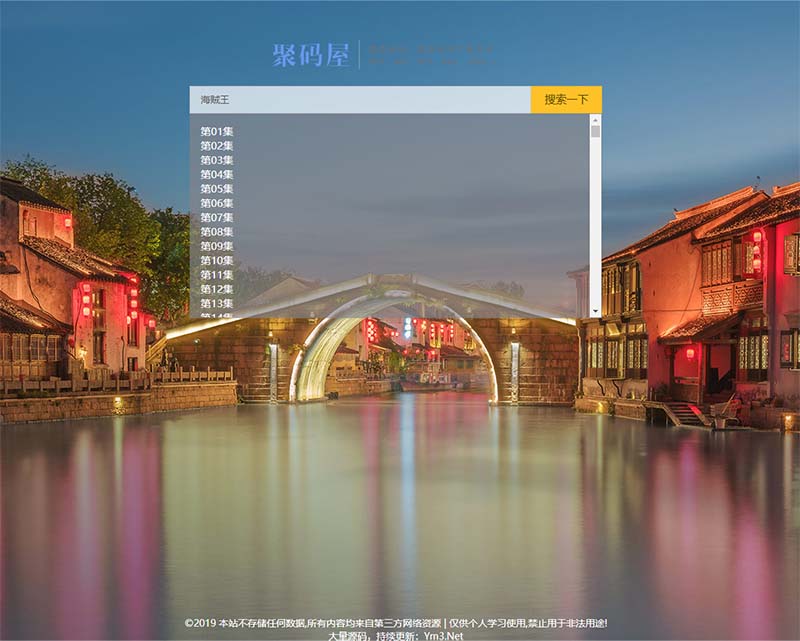The image size is (800, 641).
Task: Play episode 第04集
Action: coord(216,174)
